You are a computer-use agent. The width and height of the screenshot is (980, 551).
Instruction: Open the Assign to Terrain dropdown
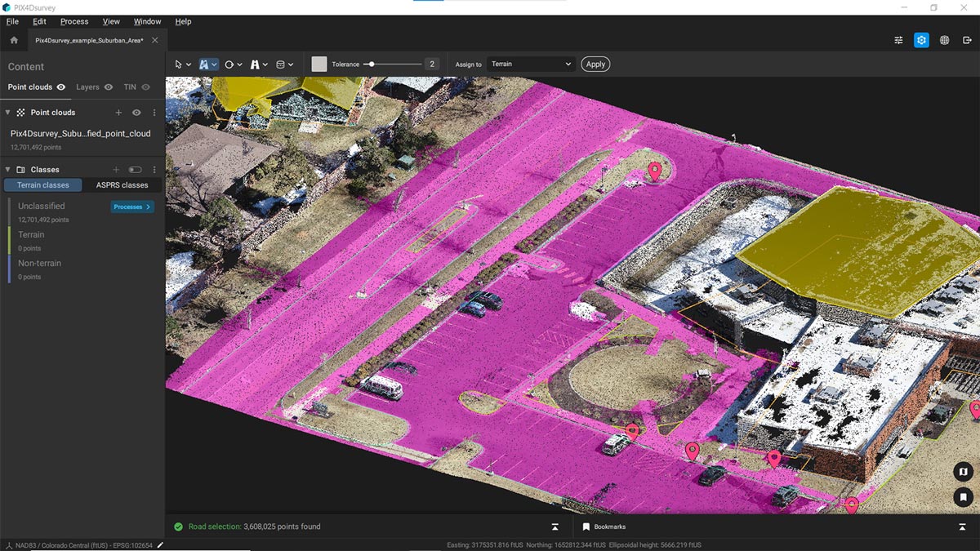coord(532,64)
